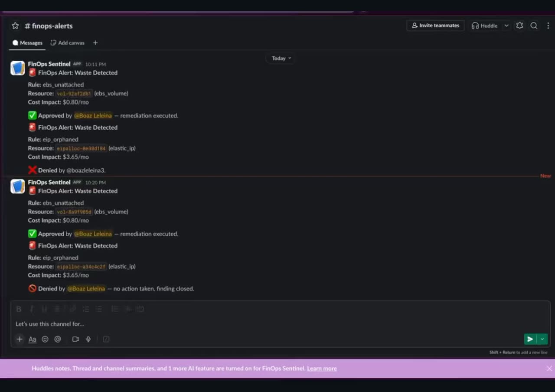Star the finops-alerts channel
This screenshot has width=555, height=392.
click(x=15, y=26)
